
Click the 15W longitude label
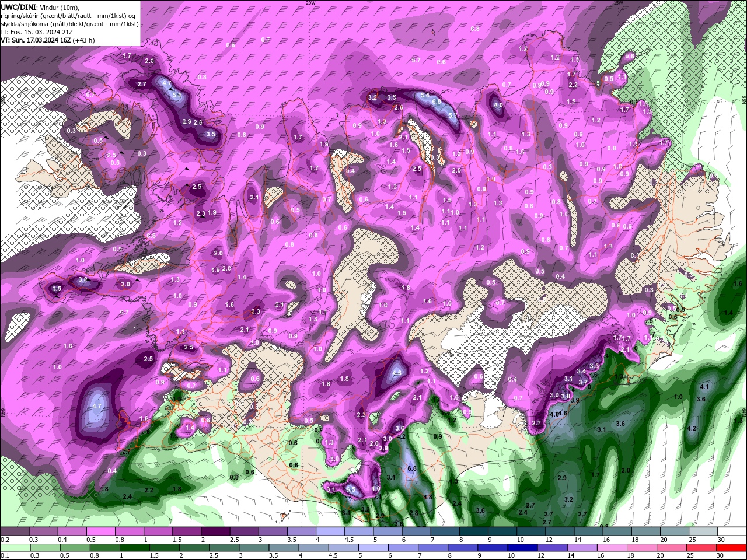(617, 3)
